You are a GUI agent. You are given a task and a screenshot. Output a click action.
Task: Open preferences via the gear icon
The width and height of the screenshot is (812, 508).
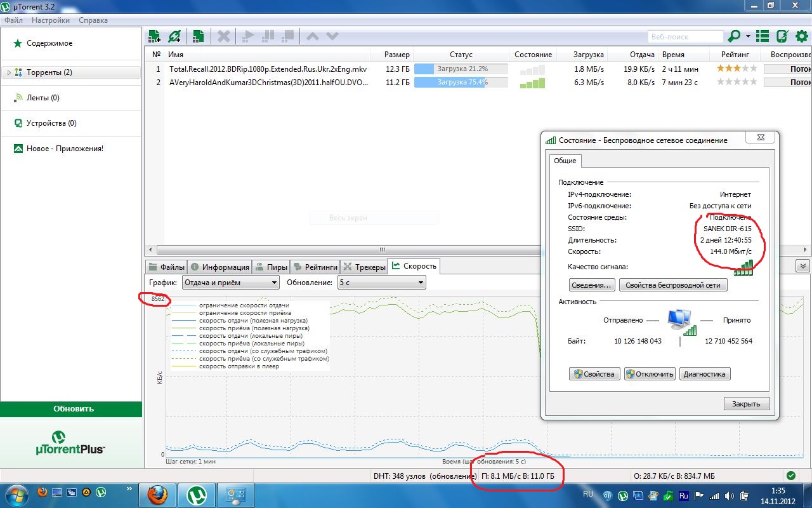(x=802, y=36)
